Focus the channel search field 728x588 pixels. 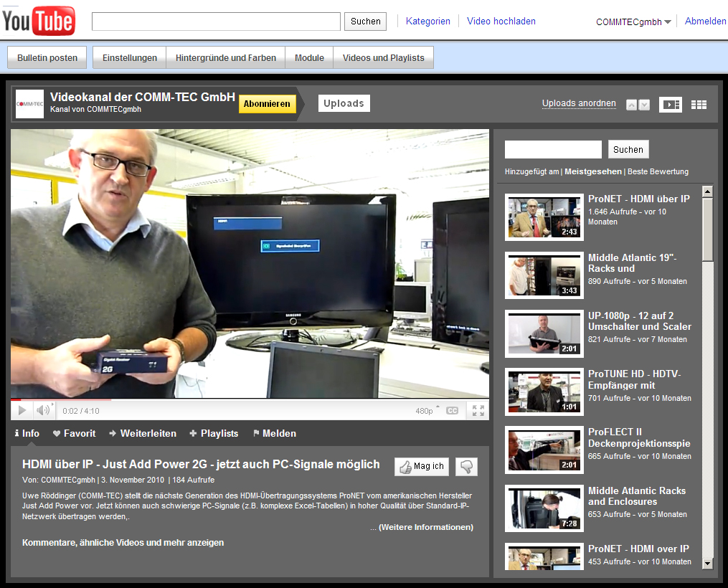pos(553,149)
